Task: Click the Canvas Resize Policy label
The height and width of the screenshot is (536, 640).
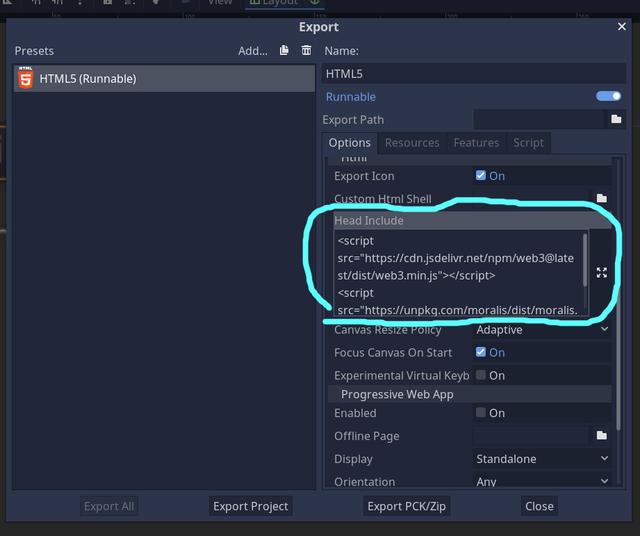Action: click(x=387, y=329)
